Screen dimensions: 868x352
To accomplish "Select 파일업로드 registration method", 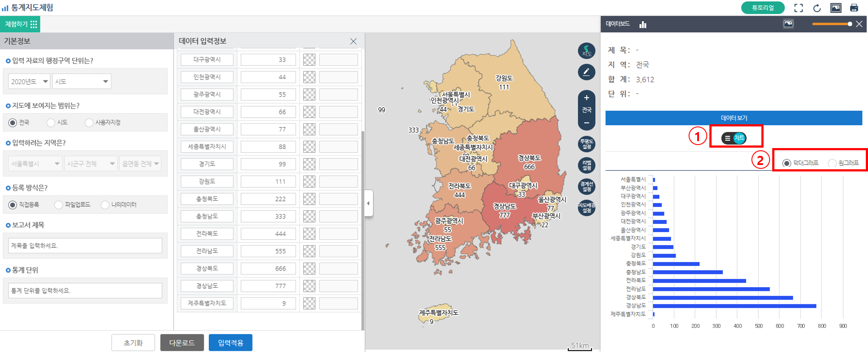I will coord(59,205).
